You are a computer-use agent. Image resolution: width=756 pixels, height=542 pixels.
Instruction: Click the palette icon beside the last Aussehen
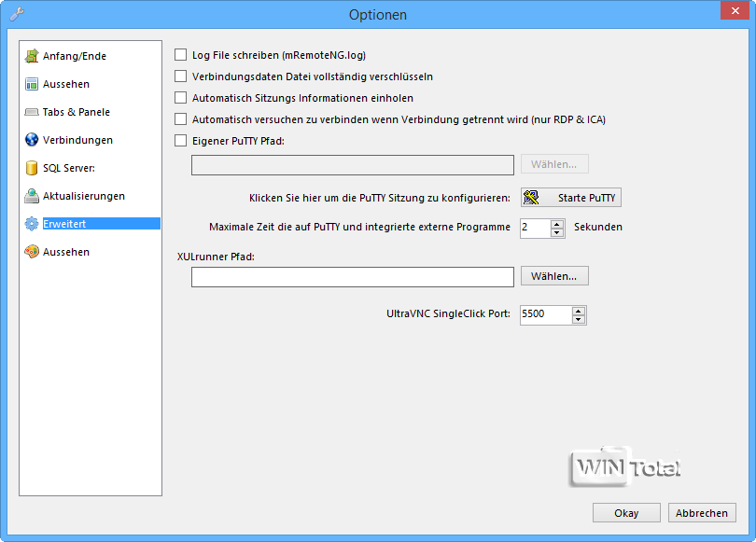(32, 252)
